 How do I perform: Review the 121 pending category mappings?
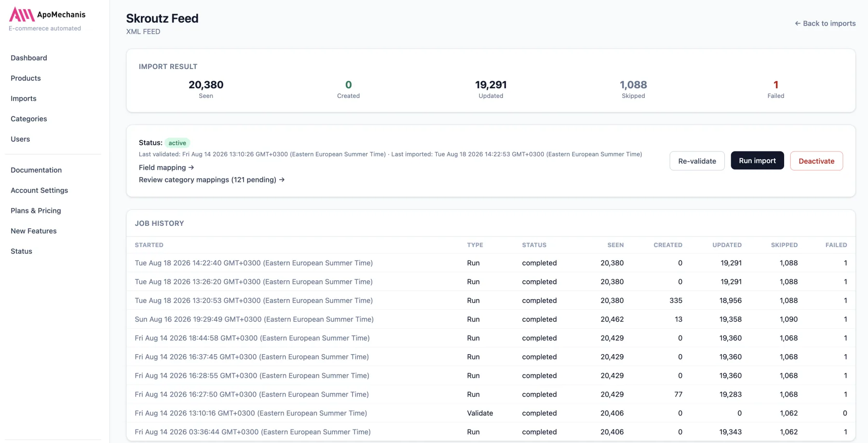click(x=212, y=180)
